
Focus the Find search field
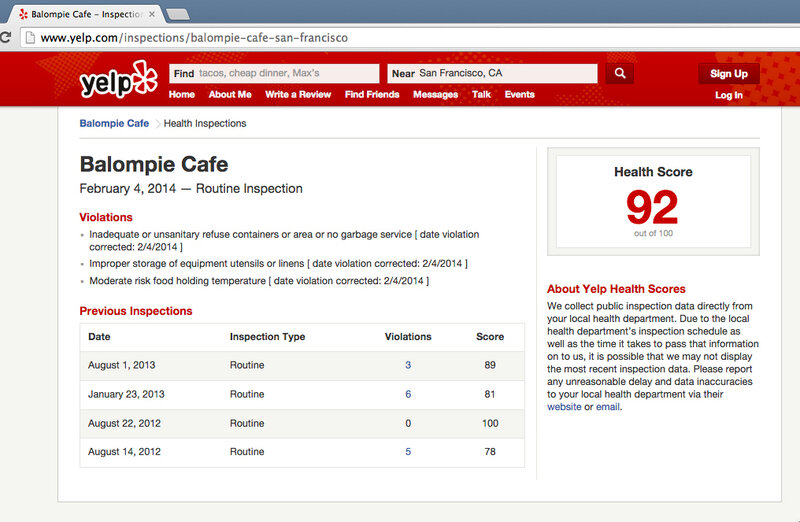[x=274, y=73]
